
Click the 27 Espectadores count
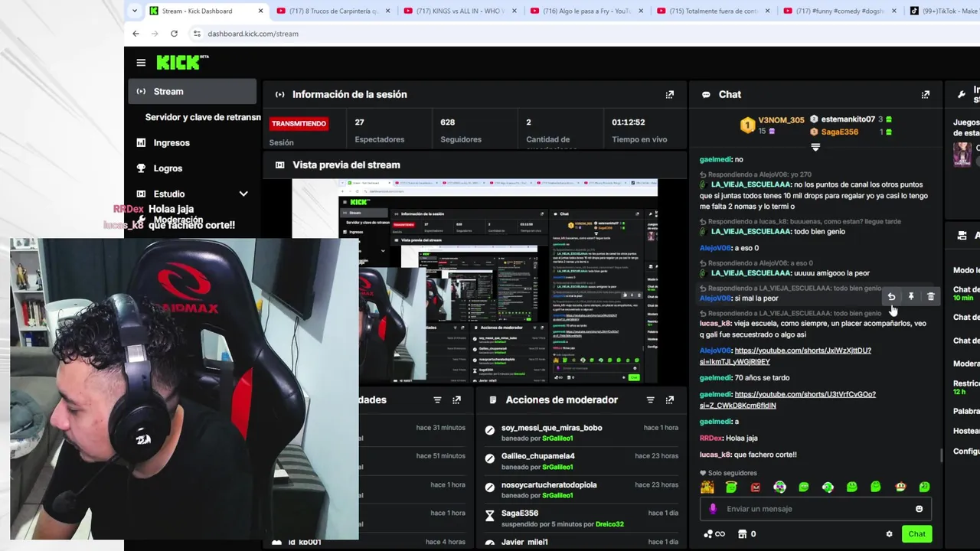click(359, 122)
